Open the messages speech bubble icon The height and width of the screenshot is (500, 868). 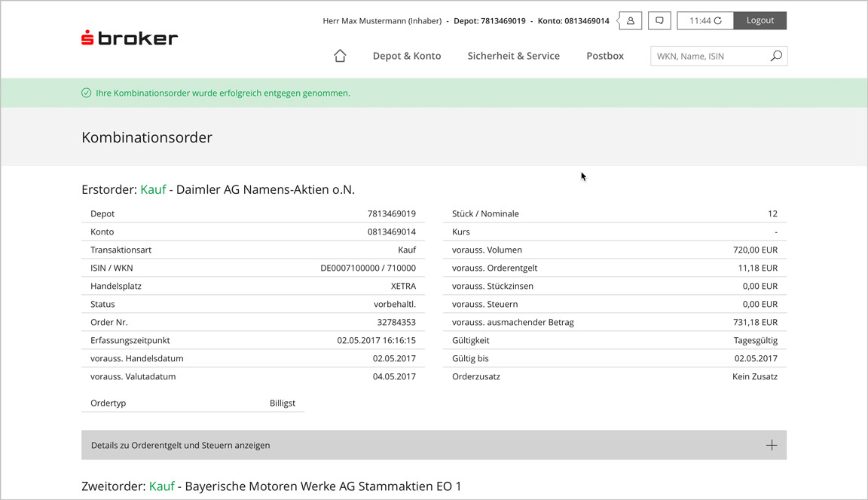659,20
